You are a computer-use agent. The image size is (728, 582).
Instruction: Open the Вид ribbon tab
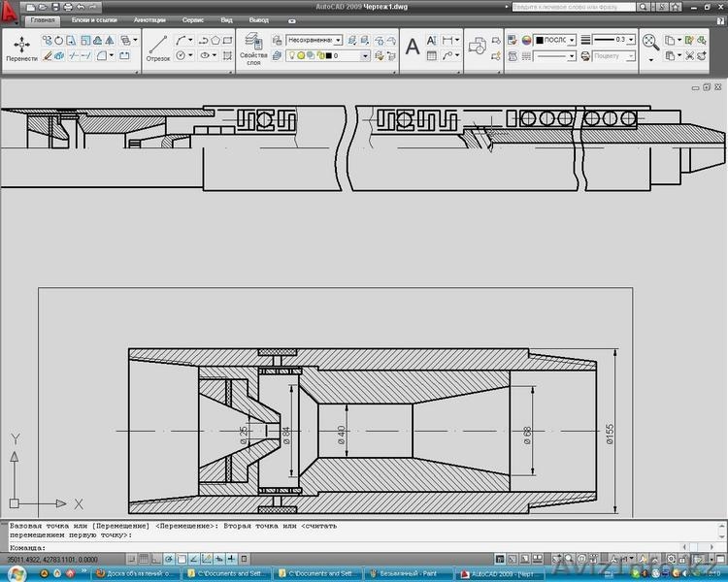226,20
